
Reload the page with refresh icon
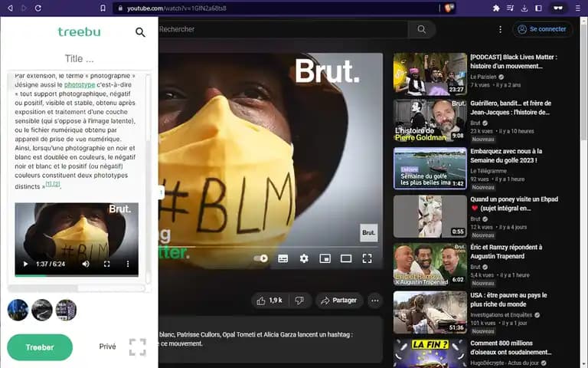coord(38,8)
